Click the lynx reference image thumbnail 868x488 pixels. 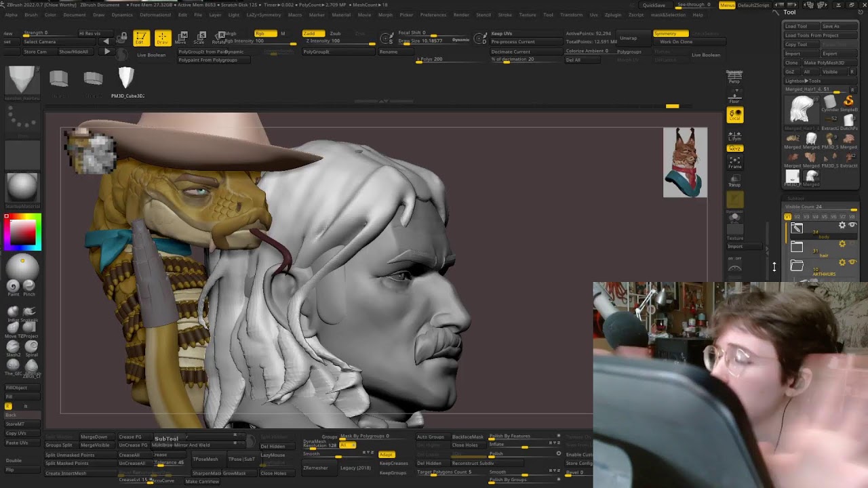click(x=685, y=163)
